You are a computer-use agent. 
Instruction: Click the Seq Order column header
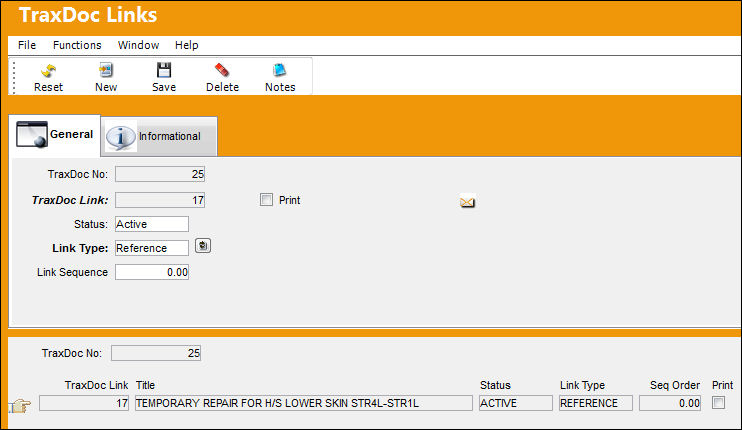(x=675, y=385)
